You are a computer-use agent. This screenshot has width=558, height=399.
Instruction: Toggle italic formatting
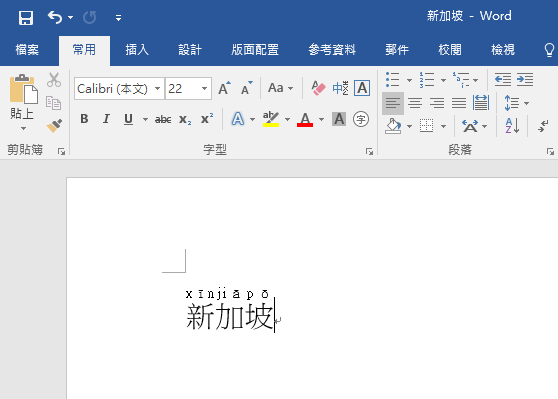pyautogui.click(x=106, y=119)
